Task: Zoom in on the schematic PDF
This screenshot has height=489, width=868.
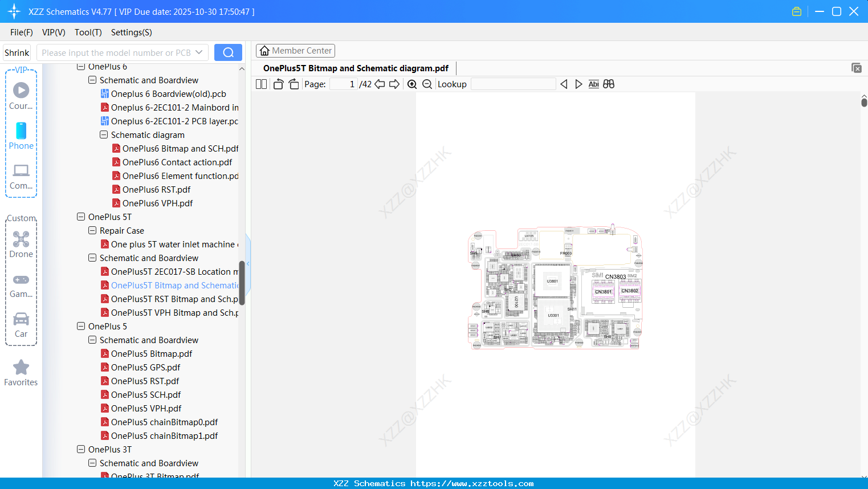Action: [x=411, y=84]
